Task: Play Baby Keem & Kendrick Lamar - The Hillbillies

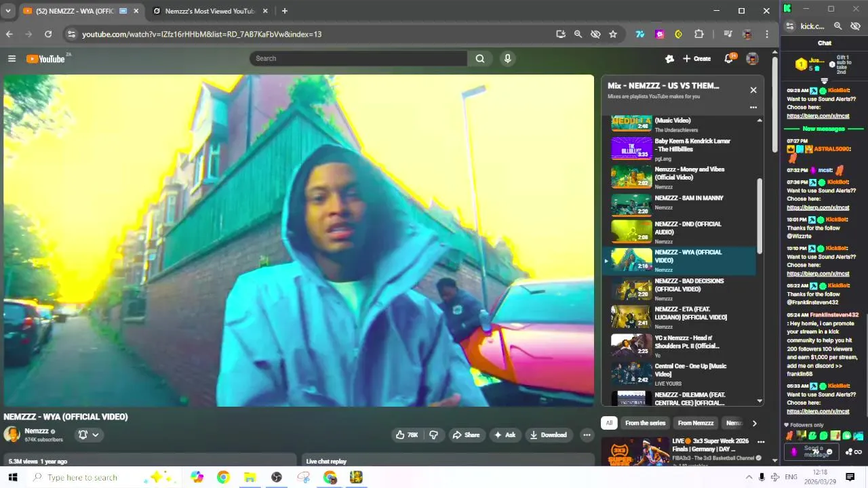Action: tap(678, 148)
